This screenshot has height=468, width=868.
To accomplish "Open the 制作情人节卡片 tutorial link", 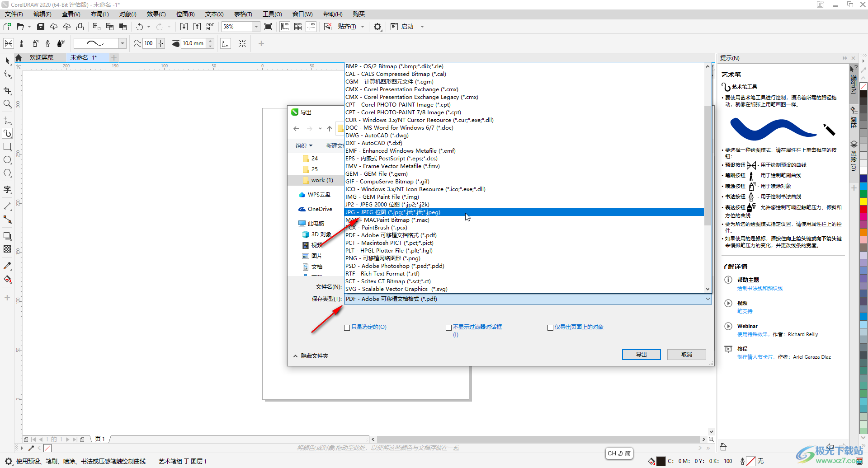I will 755,357.
